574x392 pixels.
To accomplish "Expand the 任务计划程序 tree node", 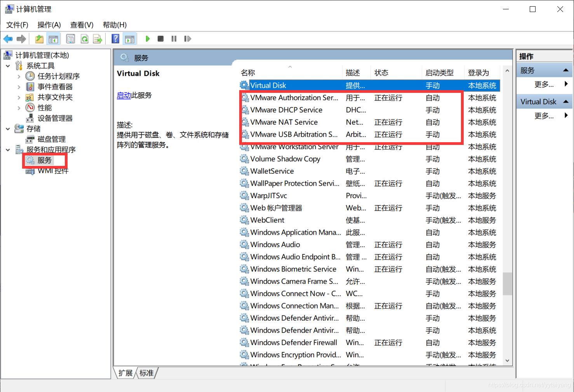I will click(19, 77).
